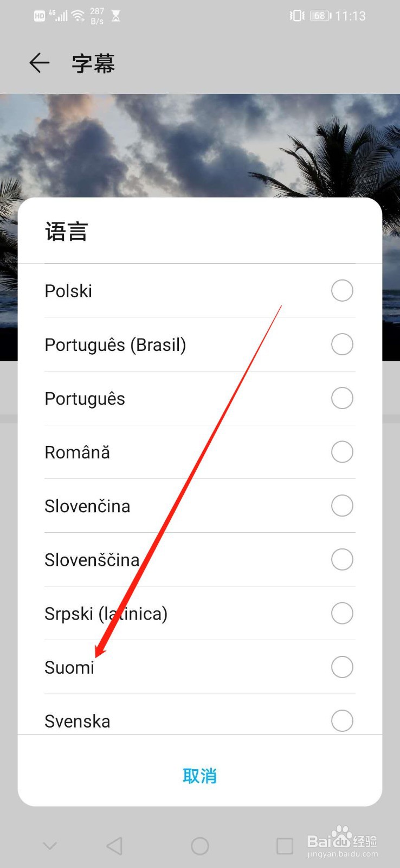400x868 pixels.
Task: Tap the battery indicator in status bar
Action: point(320,16)
